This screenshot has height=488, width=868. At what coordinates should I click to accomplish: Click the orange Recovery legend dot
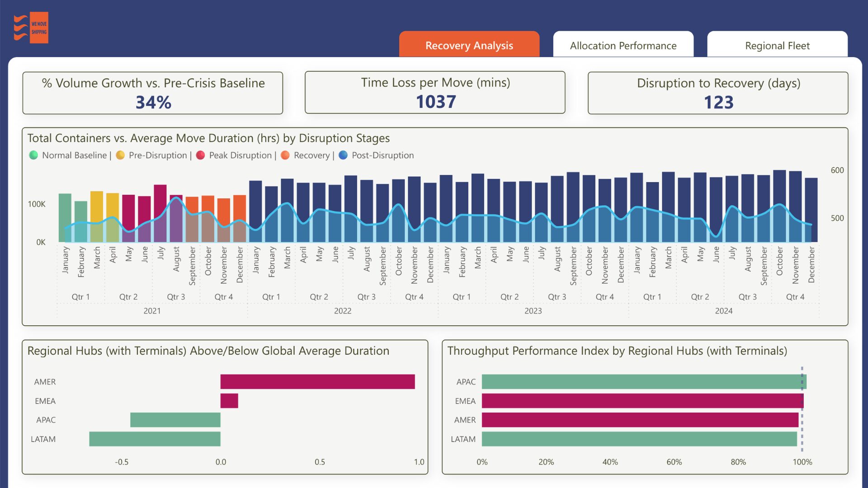point(285,155)
